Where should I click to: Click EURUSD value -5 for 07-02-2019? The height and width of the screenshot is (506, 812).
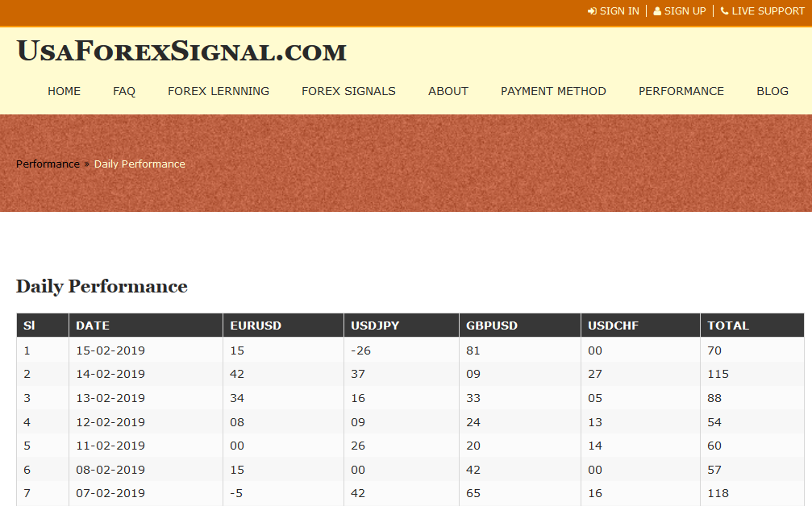pos(236,494)
